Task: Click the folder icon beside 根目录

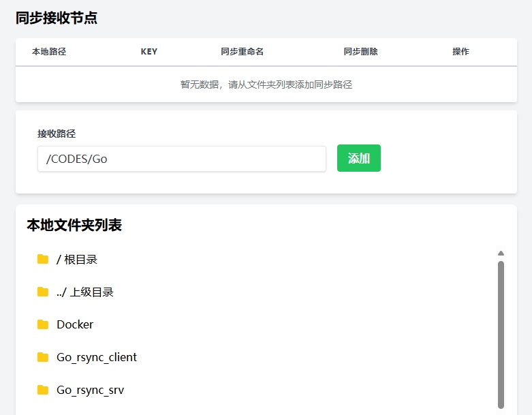Action: pos(43,259)
